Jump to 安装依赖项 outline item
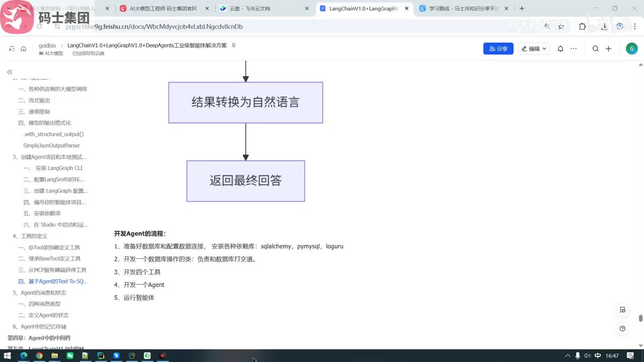Image resolution: width=644 pixels, height=362 pixels. point(42,213)
